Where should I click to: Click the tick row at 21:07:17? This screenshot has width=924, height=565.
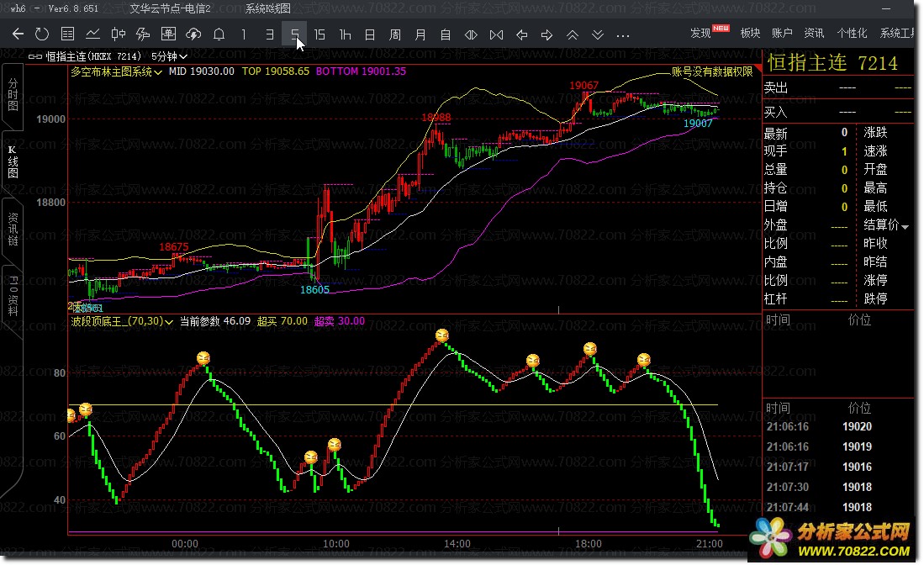837,467
